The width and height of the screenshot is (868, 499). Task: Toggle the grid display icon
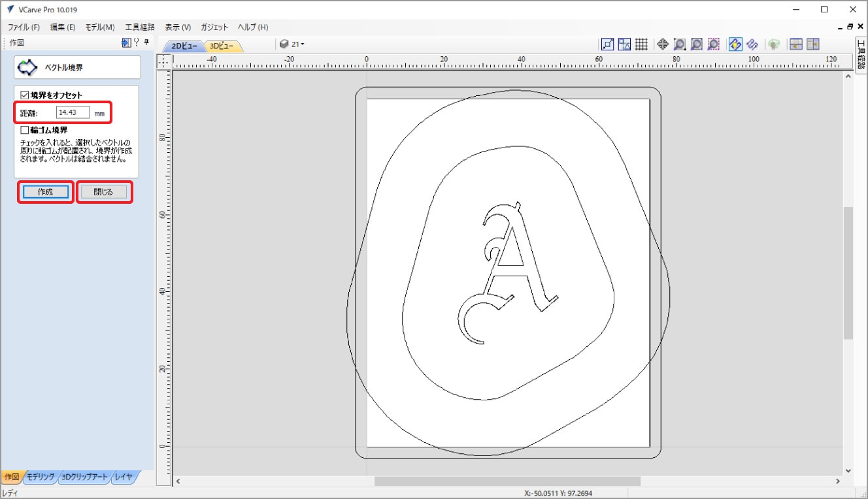[x=641, y=44]
